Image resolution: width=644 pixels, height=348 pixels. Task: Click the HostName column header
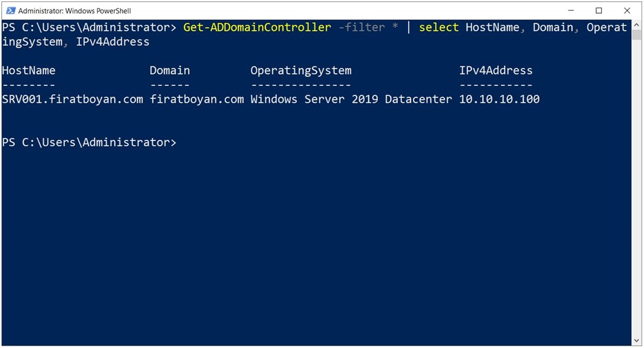29,71
